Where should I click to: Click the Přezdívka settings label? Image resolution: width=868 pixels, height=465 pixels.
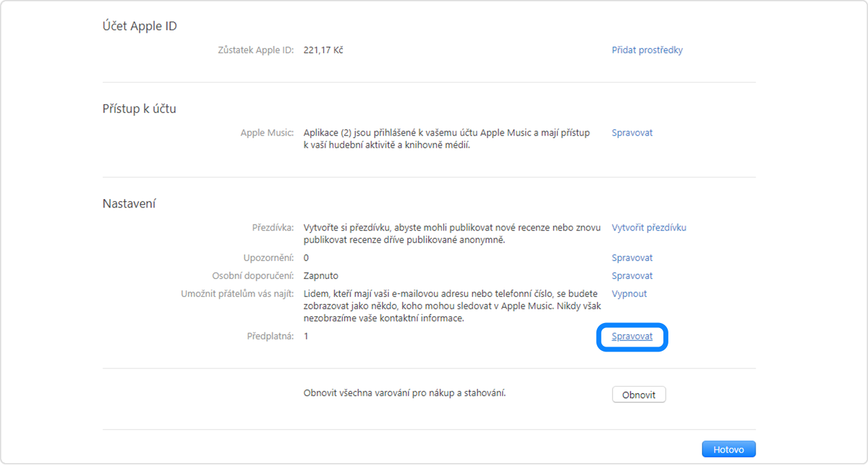coord(273,228)
